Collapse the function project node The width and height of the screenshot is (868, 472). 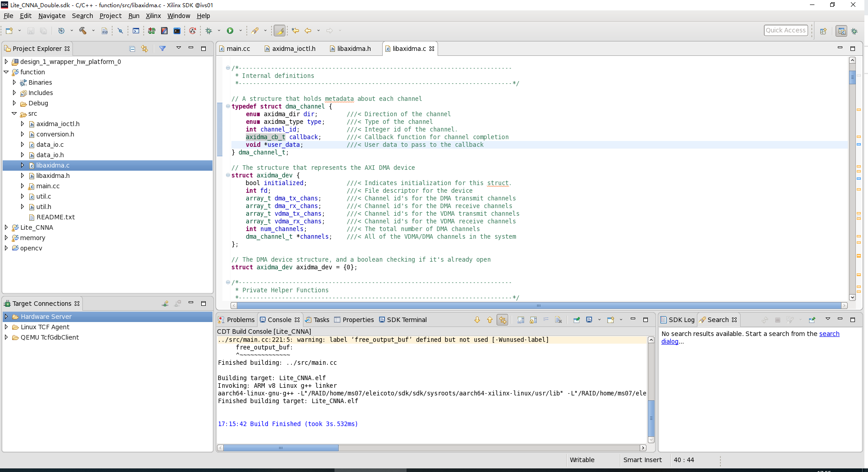[x=6, y=72]
